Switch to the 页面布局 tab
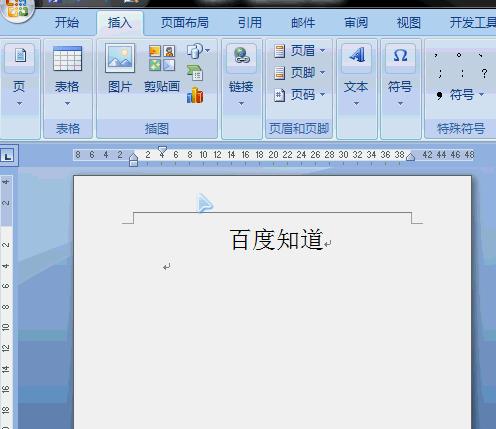 [185, 23]
